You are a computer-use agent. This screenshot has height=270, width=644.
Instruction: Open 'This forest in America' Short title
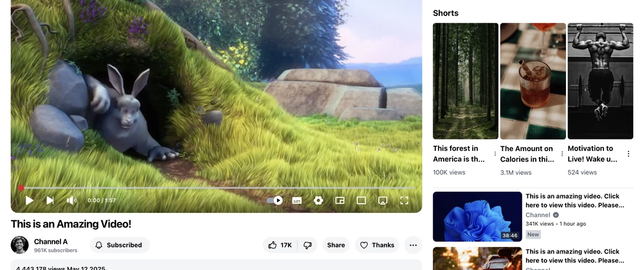point(459,154)
